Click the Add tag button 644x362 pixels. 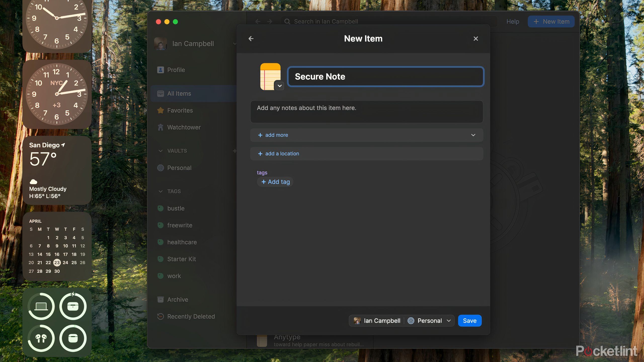tap(275, 182)
